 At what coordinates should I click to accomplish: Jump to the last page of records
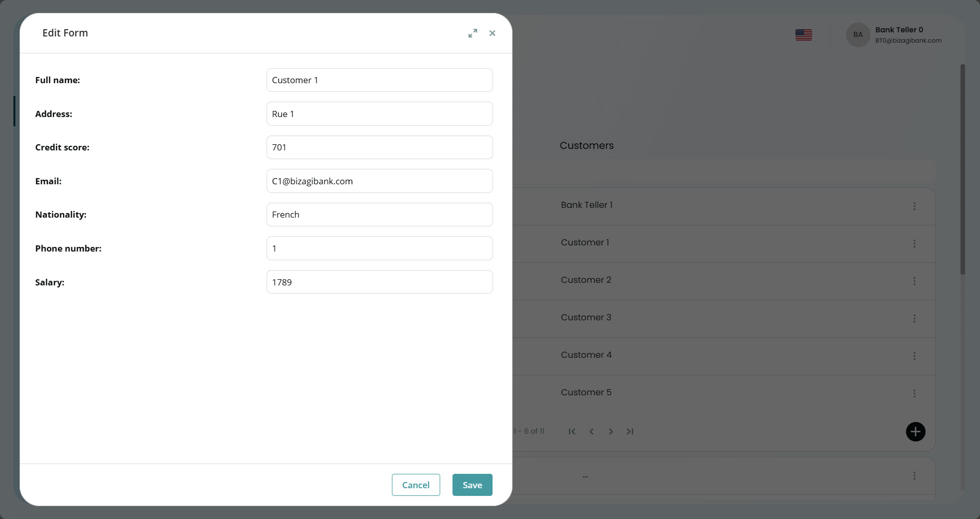tap(629, 431)
